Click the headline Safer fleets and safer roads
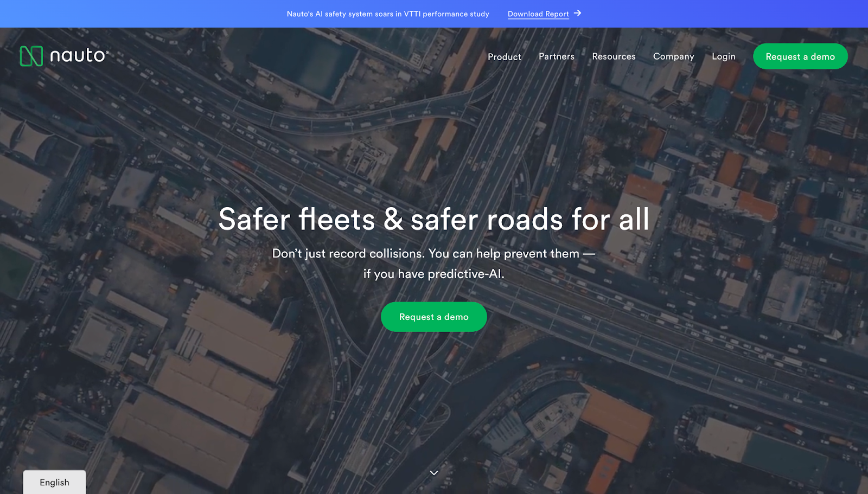Viewport: 868px width, 494px height. click(433, 220)
